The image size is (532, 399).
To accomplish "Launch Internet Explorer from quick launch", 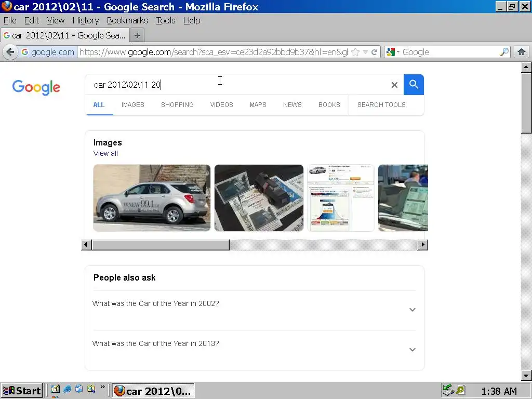I will click(68, 389).
